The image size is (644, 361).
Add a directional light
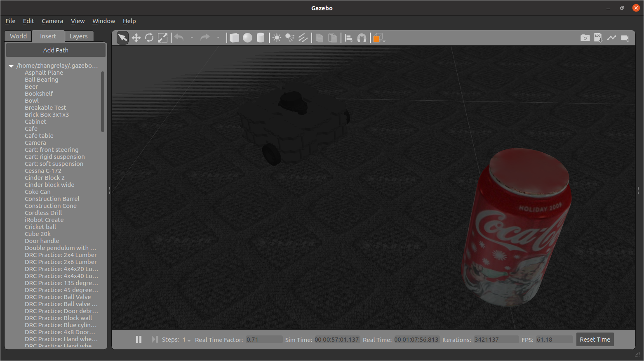303,38
